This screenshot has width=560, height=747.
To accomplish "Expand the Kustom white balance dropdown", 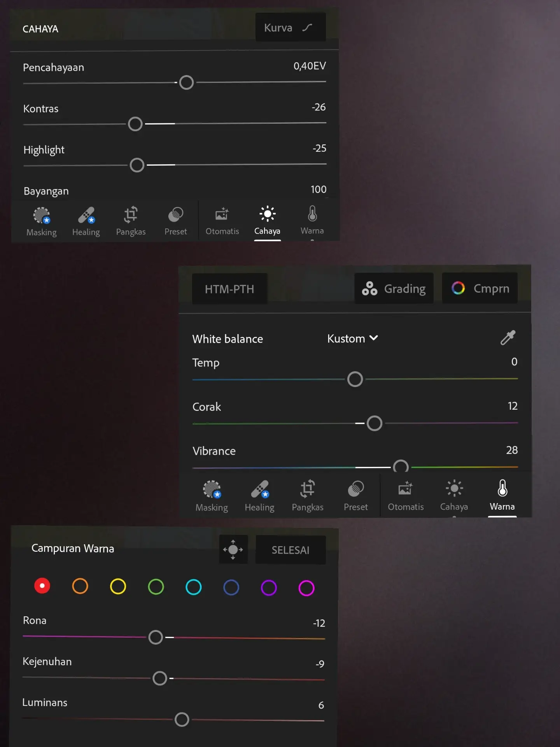I will tap(352, 338).
